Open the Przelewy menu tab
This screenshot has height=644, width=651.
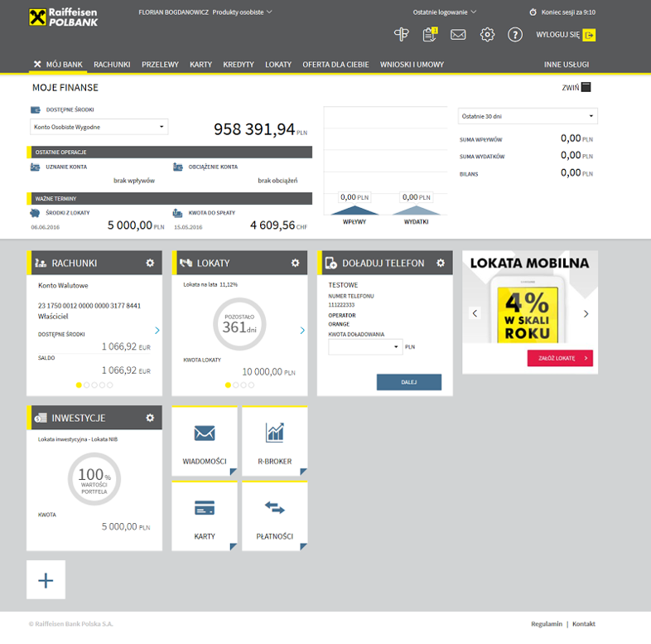(x=160, y=65)
